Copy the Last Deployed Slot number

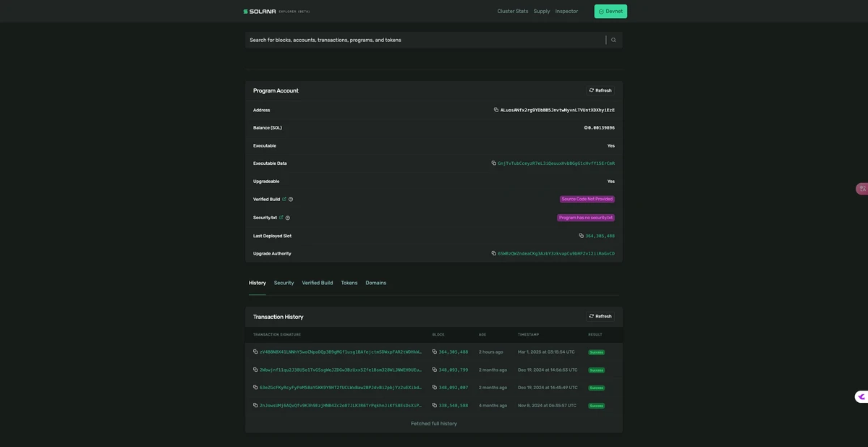point(581,236)
